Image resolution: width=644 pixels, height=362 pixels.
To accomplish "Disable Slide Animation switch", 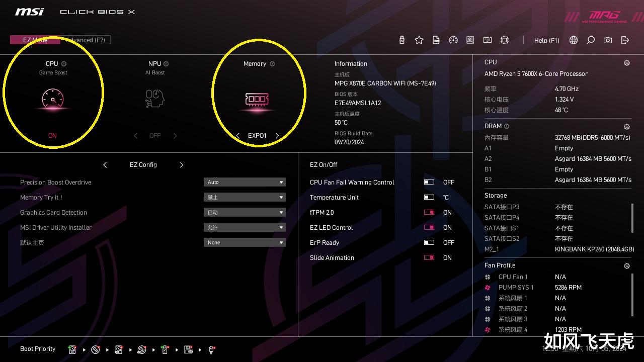I will click(429, 258).
